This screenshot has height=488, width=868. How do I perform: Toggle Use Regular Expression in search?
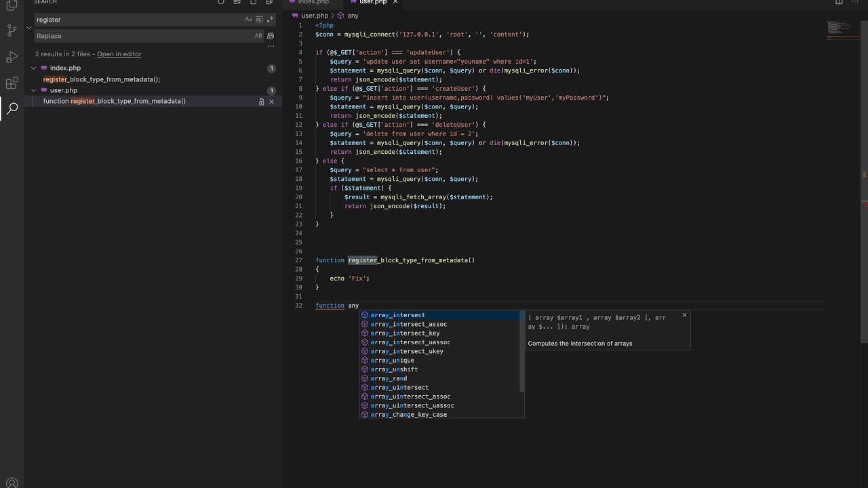tap(269, 20)
